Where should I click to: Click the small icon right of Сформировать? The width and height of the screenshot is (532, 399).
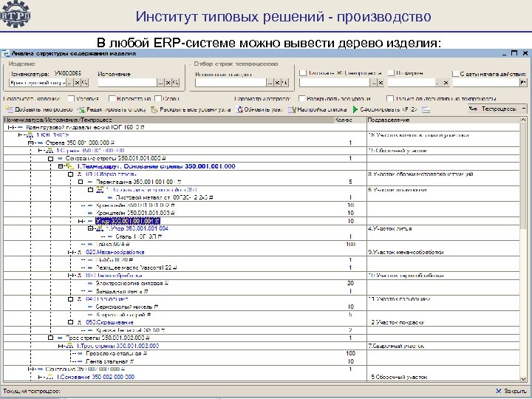(x=426, y=109)
